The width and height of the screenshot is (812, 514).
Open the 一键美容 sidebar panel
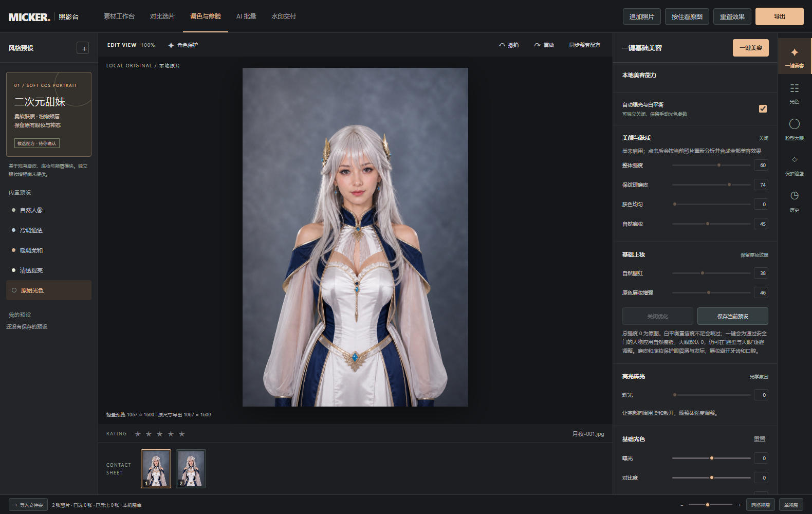coord(795,56)
